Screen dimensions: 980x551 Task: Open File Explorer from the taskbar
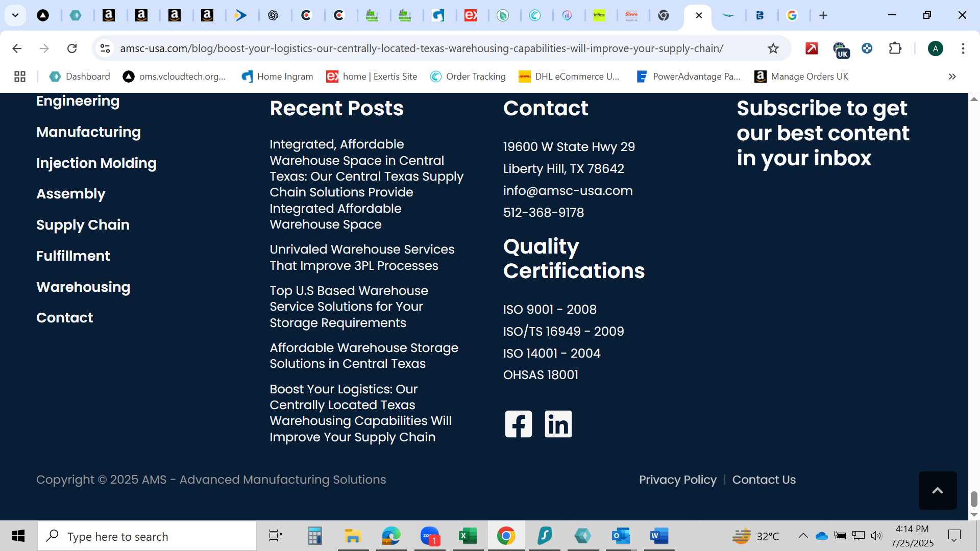click(x=353, y=536)
